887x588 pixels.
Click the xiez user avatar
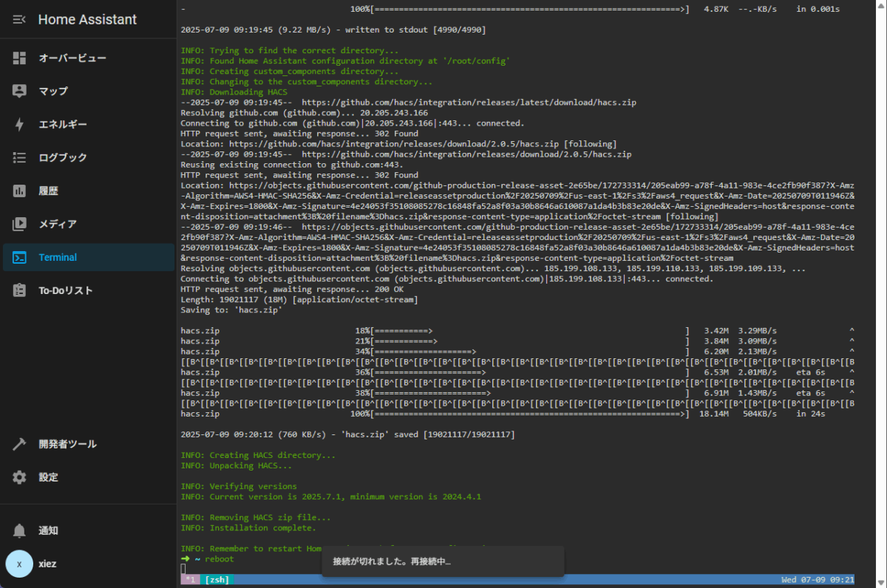19,564
